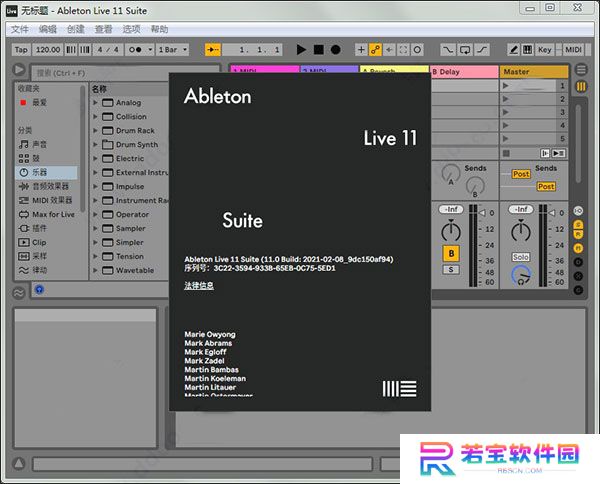Viewport: 600px width, 484px height.
Task: Click the Master Solo cue button
Action: [521, 257]
